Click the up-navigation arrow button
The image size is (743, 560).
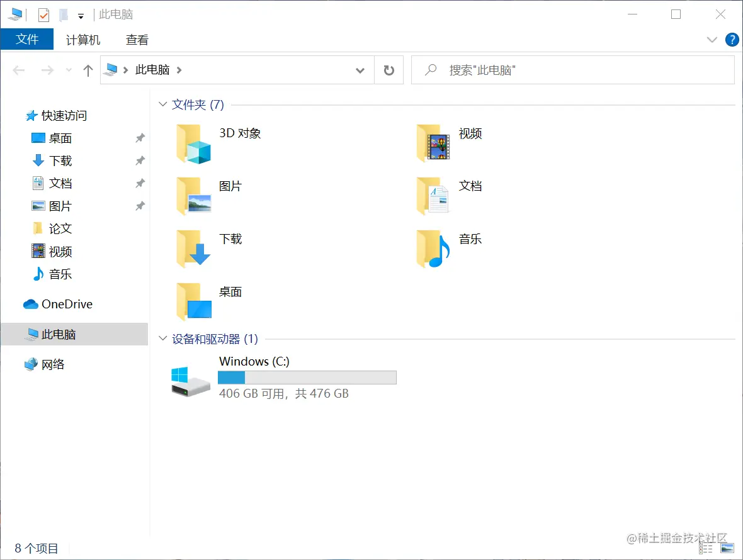coord(88,70)
